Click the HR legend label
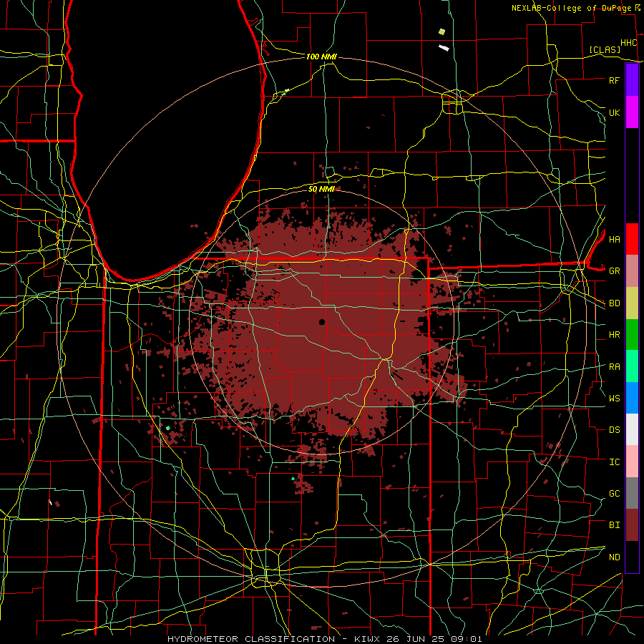The image size is (644, 644). click(614, 335)
